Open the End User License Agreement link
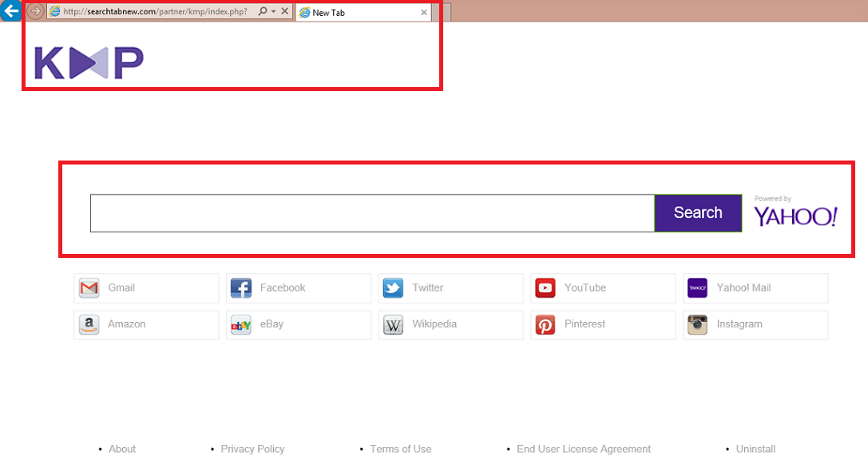 (584, 449)
